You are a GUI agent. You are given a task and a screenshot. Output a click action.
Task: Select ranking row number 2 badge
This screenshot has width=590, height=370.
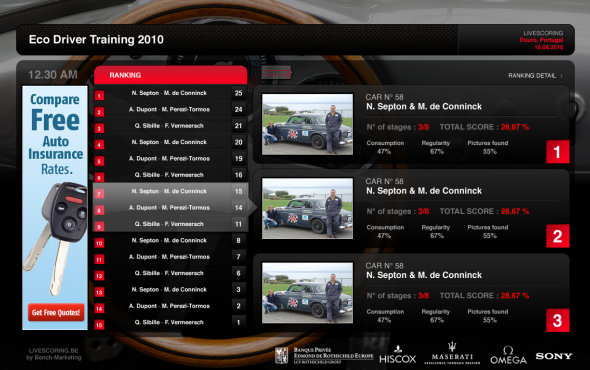(x=99, y=112)
